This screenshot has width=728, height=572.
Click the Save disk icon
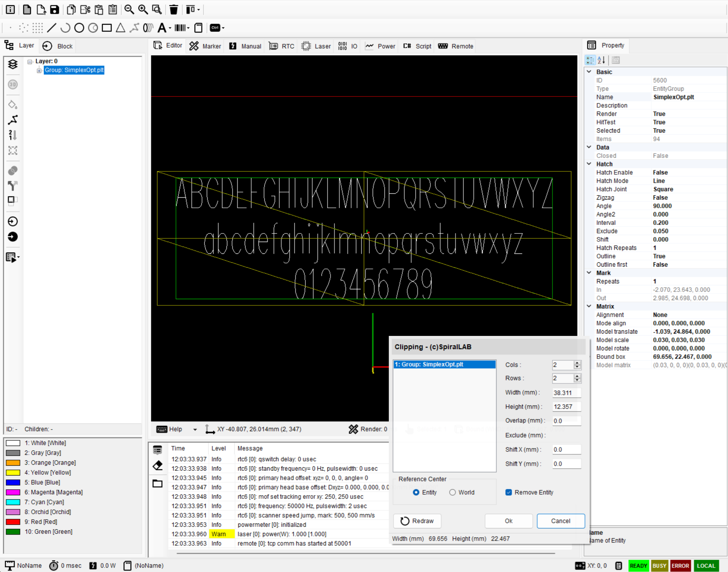coord(54,10)
